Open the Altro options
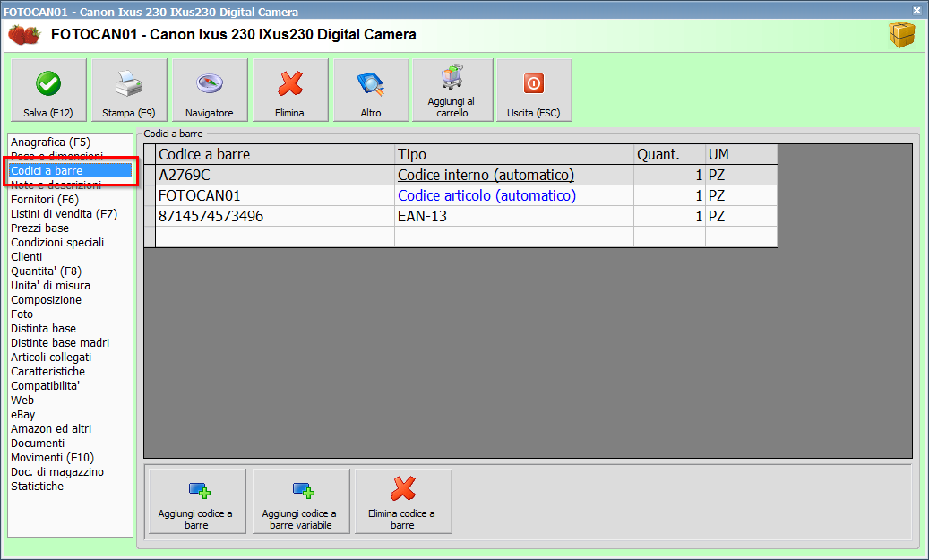 point(371,90)
